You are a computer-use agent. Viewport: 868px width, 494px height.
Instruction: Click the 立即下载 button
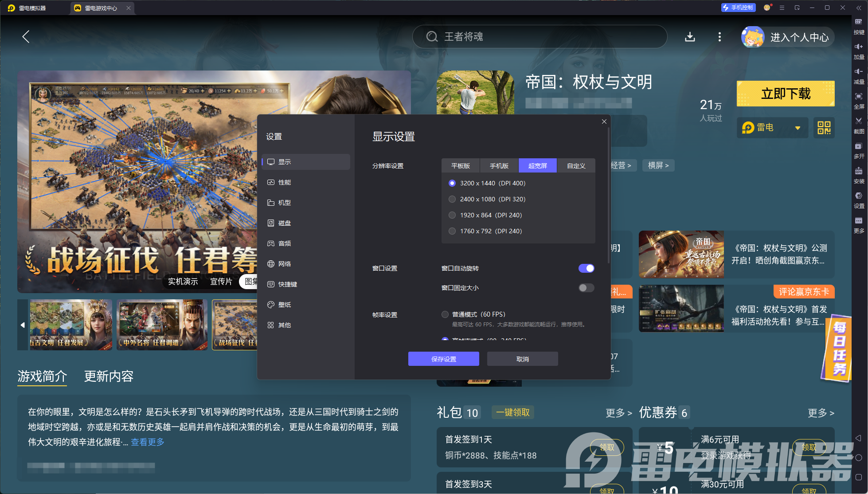[785, 94]
